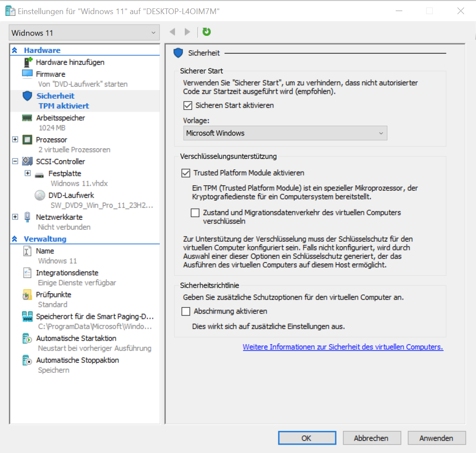Open the Integrationsdienste settings entry

[67, 273]
